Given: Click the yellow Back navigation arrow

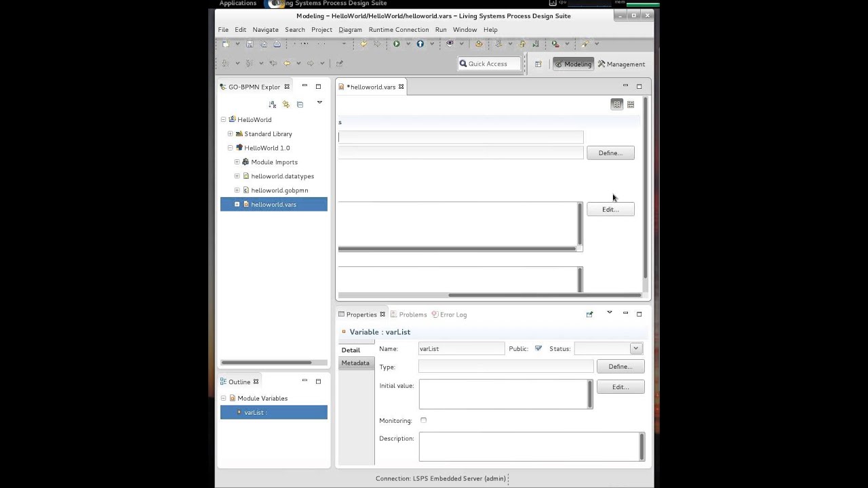Looking at the screenshot, I should pyautogui.click(x=287, y=64).
